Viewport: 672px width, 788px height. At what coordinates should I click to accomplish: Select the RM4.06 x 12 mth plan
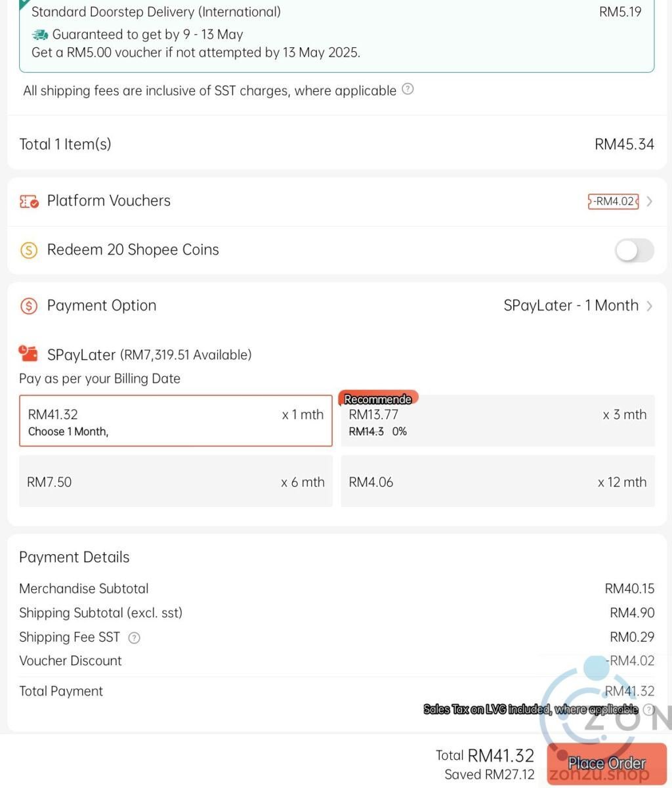pyautogui.click(x=497, y=481)
